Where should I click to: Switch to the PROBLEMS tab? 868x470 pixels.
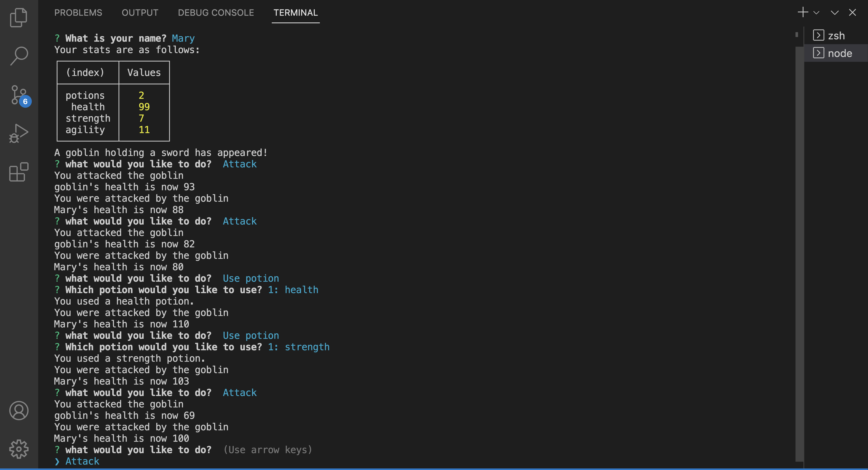pyautogui.click(x=78, y=13)
